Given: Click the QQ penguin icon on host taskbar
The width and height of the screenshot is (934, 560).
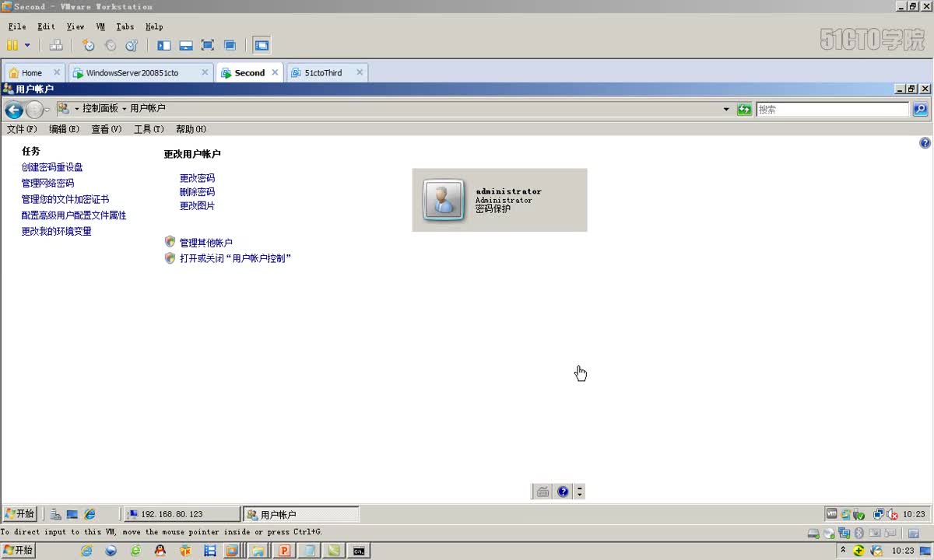Looking at the screenshot, I should tap(160, 550).
